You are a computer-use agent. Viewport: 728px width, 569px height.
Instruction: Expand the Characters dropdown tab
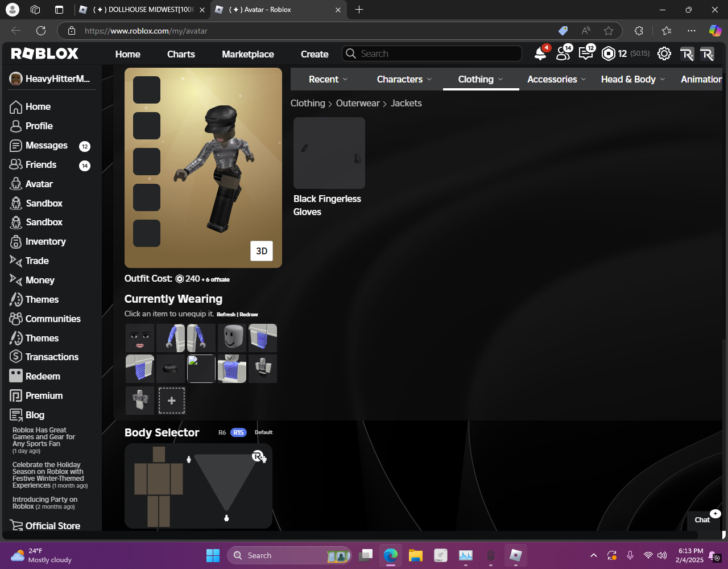pos(404,79)
